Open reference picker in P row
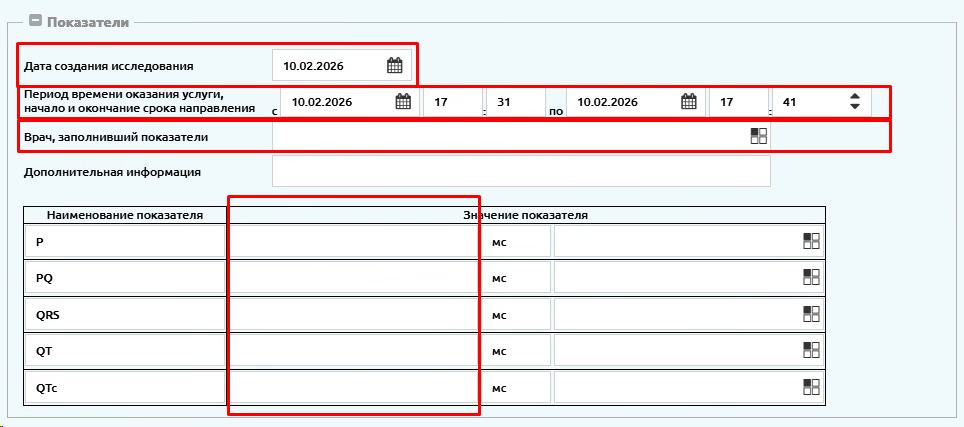Image resolution: width=964 pixels, height=427 pixels. point(812,241)
